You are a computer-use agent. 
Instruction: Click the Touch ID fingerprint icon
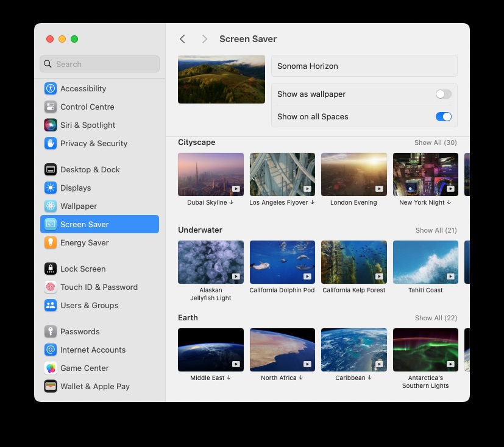(x=51, y=287)
